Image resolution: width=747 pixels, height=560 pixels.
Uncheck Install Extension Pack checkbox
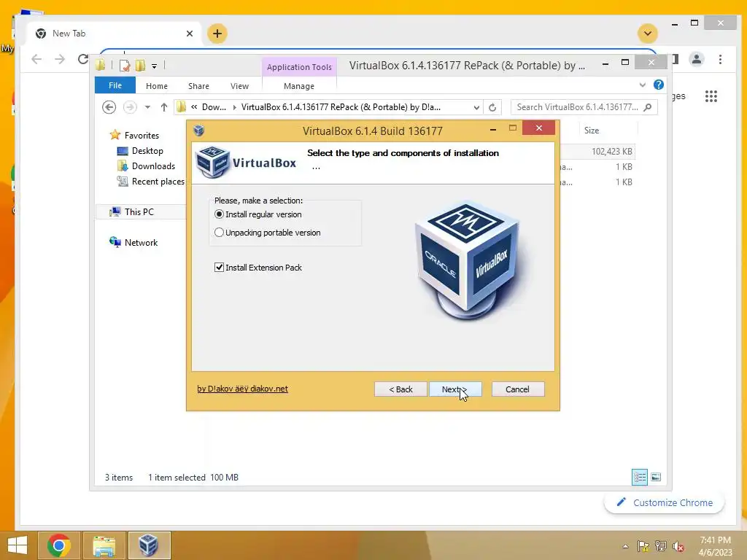pos(219,267)
